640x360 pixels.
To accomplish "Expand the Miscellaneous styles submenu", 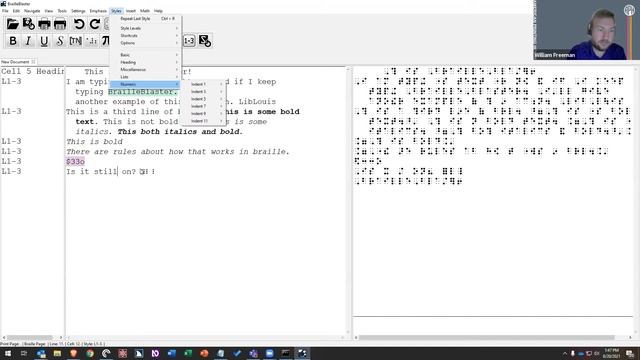I will coord(146,69).
